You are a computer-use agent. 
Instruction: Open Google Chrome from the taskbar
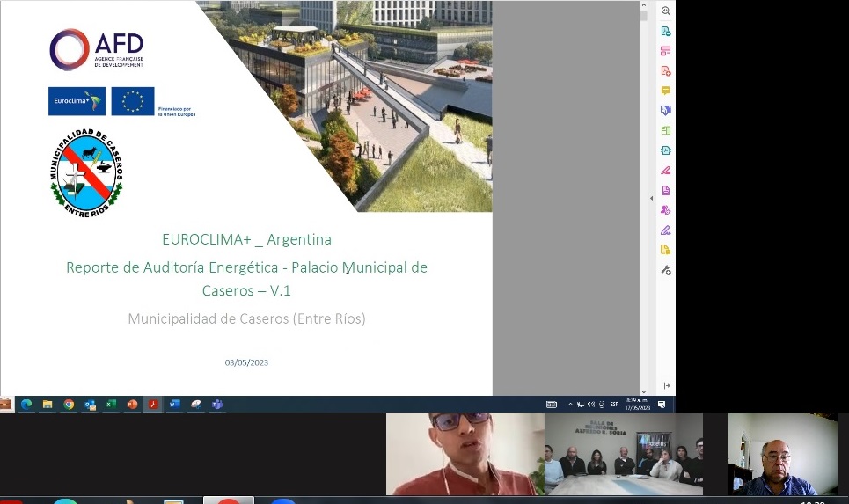click(x=69, y=405)
